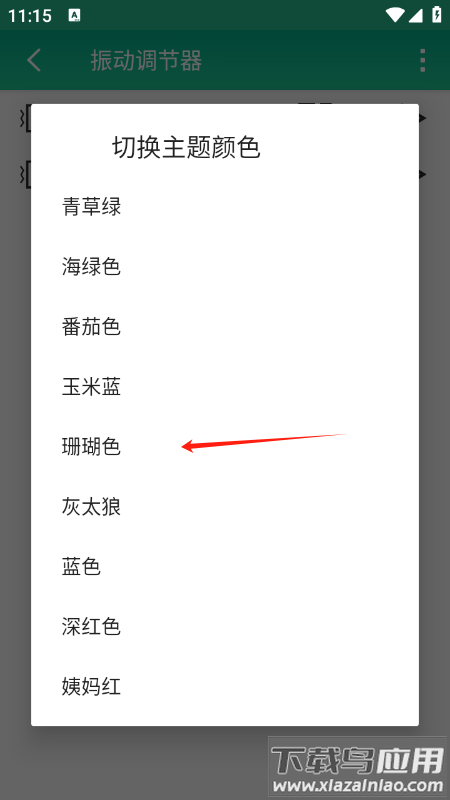Tap second play arrow behind dialog
Image resolution: width=450 pixels, height=800 pixels.
coord(423,174)
